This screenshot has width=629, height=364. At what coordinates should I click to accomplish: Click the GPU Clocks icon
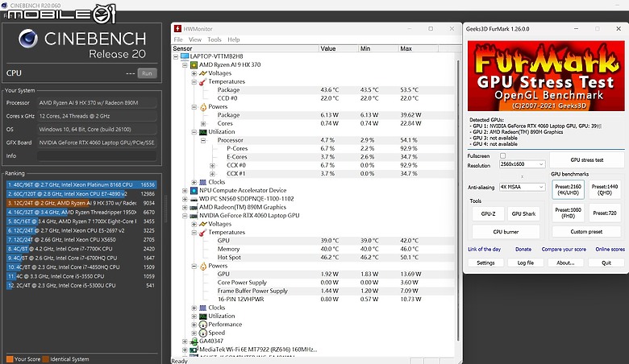(x=203, y=308)
